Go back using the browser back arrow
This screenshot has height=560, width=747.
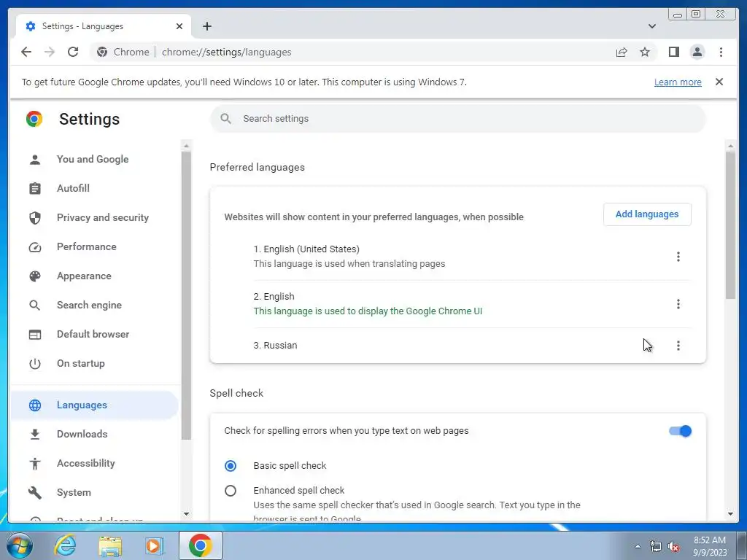[x=26, y=52]
